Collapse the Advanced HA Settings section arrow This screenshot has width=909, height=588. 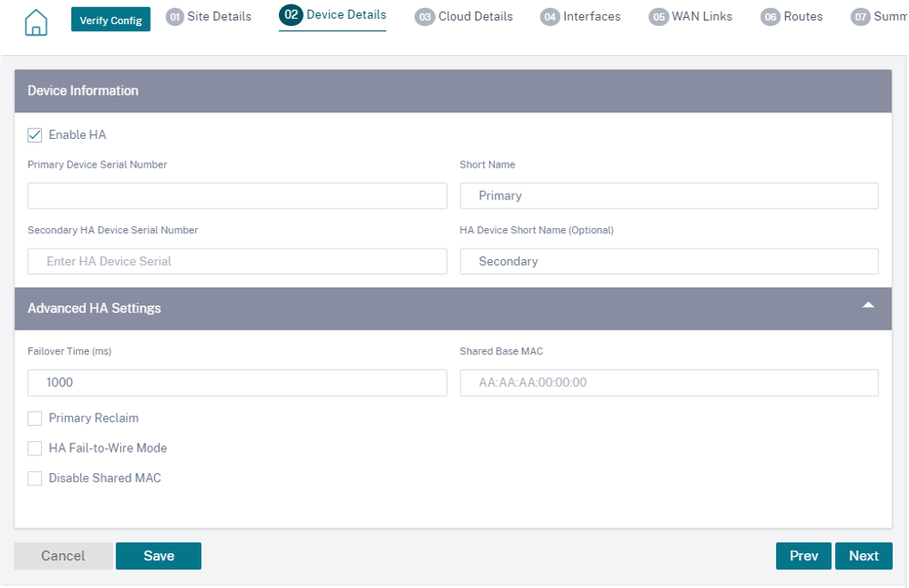coord(868,306)
